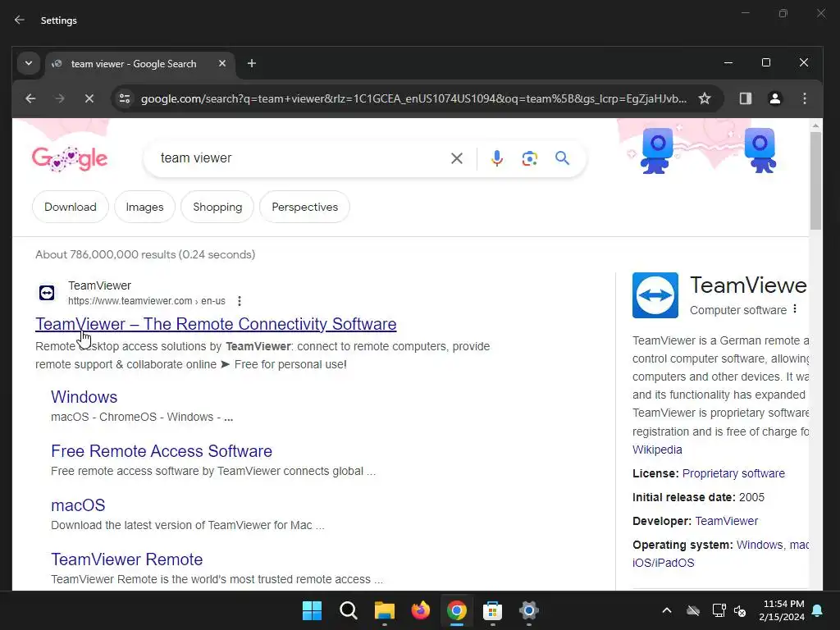The height and width of the screenshot is (630, 840).
Task: Open the Windows sitelink
Action: (84, 397)
